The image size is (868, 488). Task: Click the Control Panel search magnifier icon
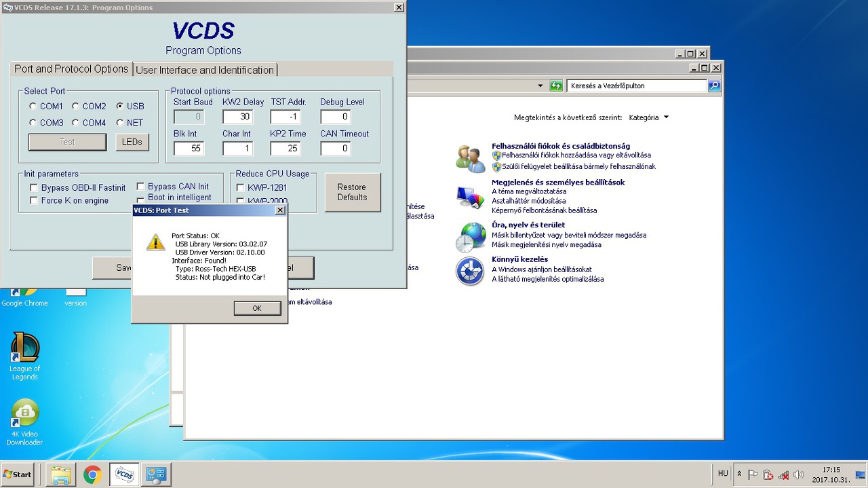point(714,86)
